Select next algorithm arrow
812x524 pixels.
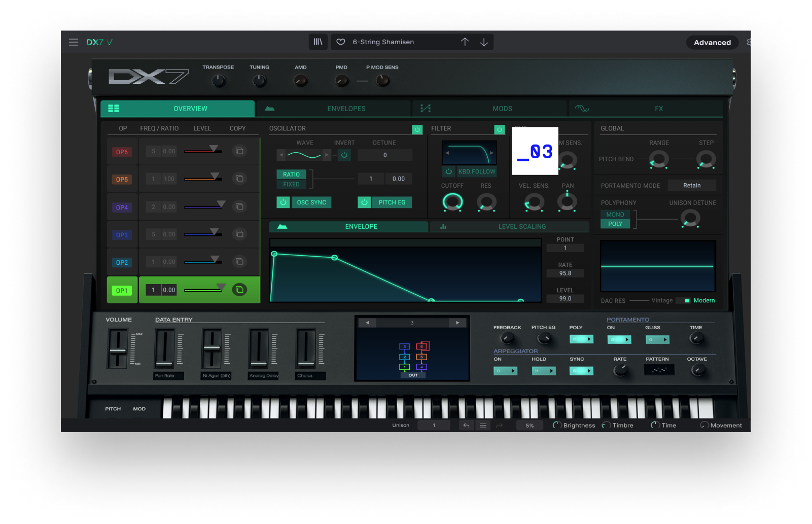click(457, 323)
